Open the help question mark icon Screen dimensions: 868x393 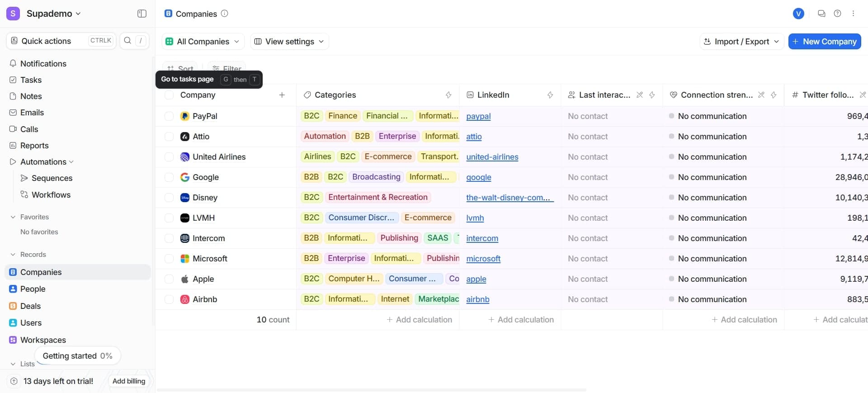(x=837, y=14)
